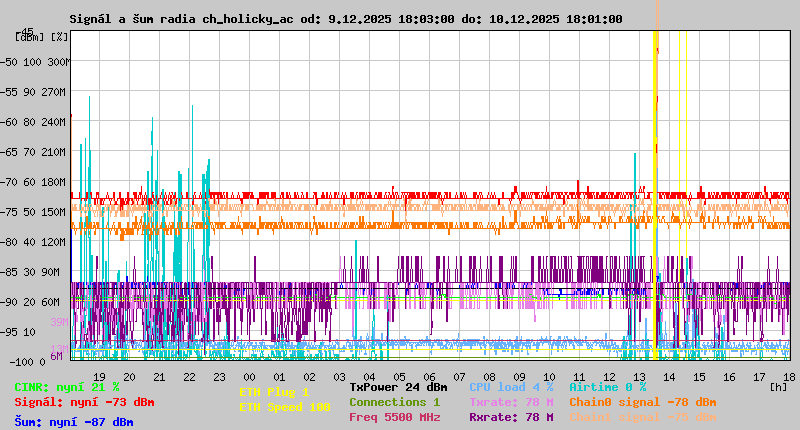Select the pink Txrate legend label

[511, 402]
